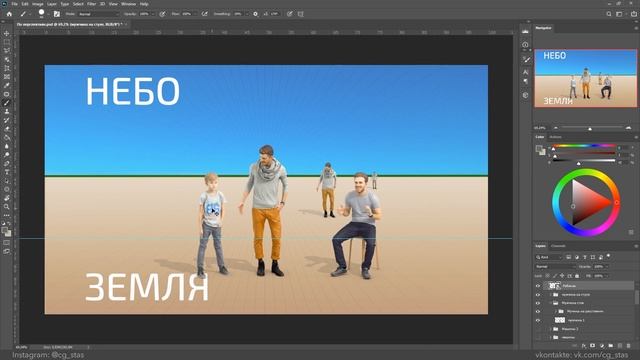Viewport: 640px width, 360px height.
Task: Open the brush settings panel from options bar
Action: (57, 14)
